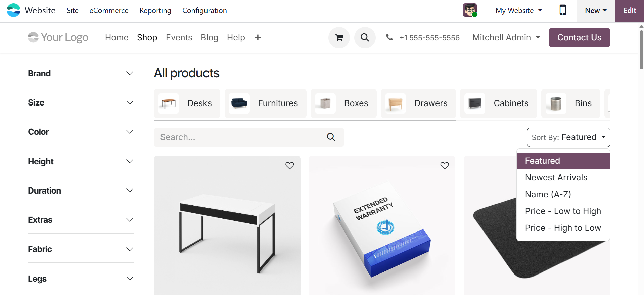Click the Contact Us button
This screenshot has height=295, width=644.
579,38
